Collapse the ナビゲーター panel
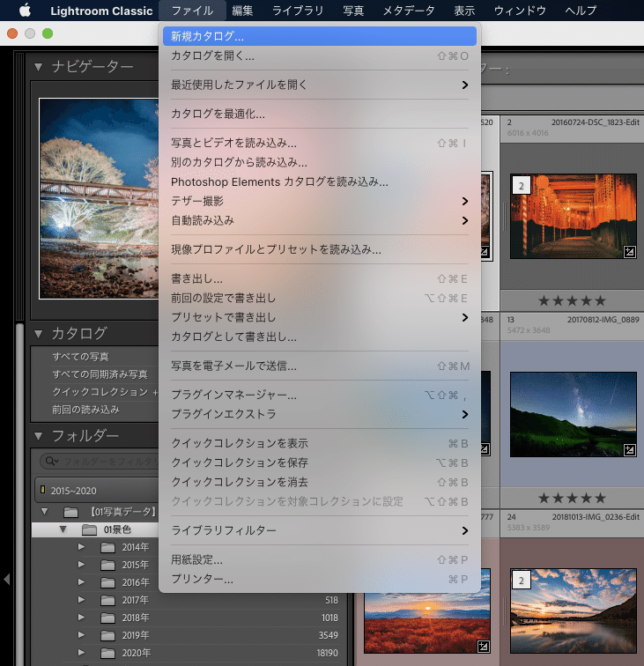Screen dimensions: 644x666 39,67
